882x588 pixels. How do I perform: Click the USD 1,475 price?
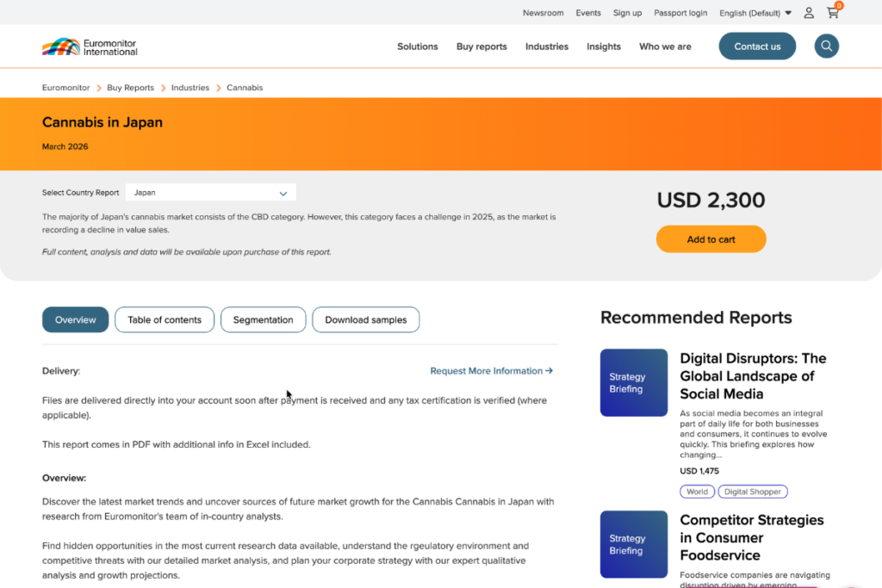tap(699, 471)
